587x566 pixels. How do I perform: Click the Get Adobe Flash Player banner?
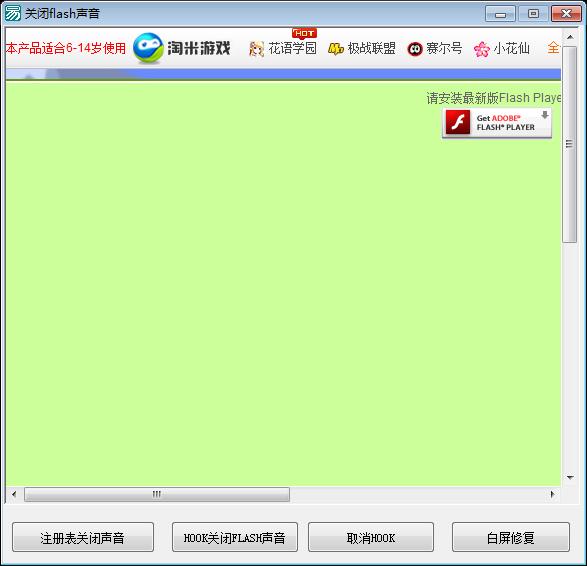click(x=497, y=123)
